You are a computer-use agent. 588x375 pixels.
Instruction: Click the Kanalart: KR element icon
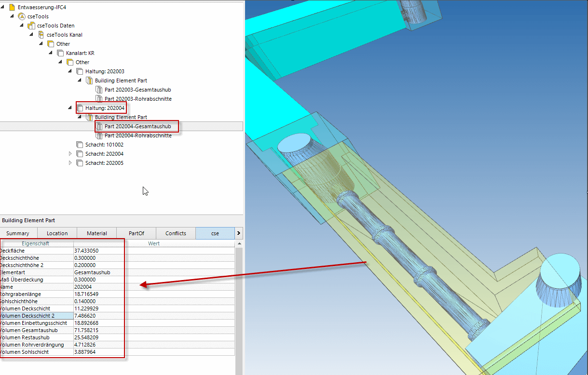60,53
